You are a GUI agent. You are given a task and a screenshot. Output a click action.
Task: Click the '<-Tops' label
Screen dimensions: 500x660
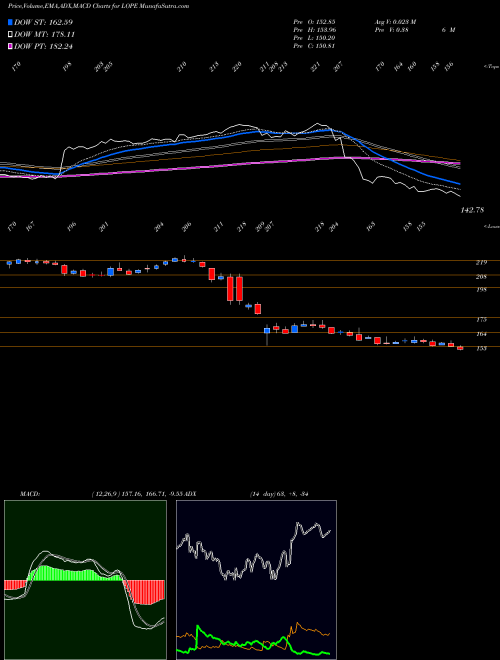tap(491, 67)
